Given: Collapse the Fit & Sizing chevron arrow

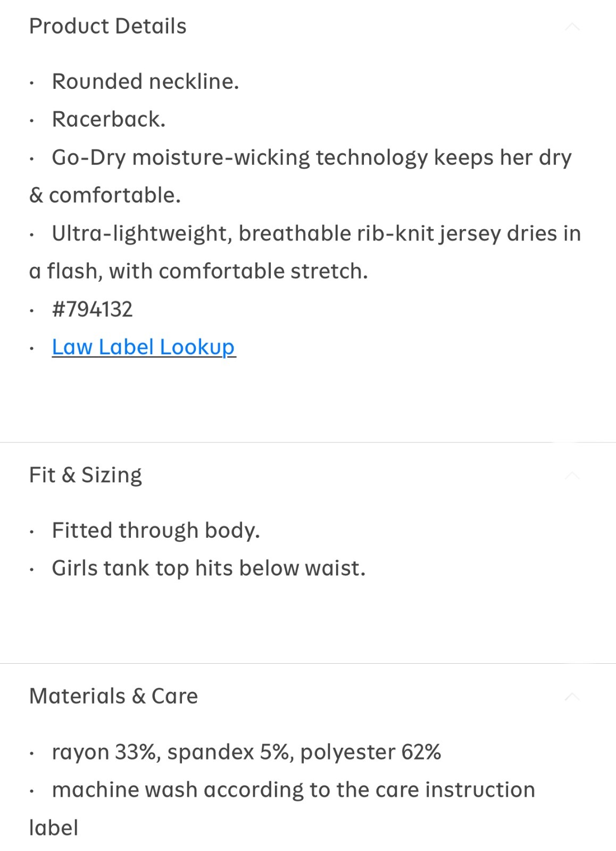Looking at the screenshot, I should (572, 475).
